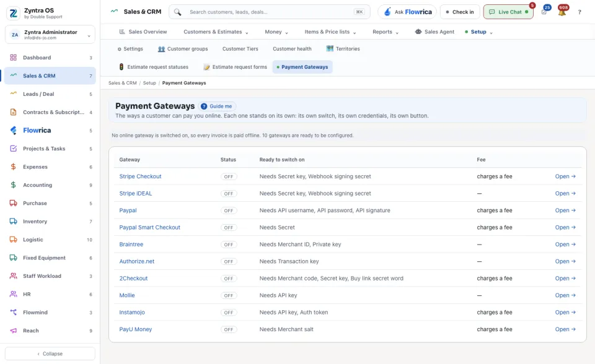This screenshot has height=364, width=595.
Task: Click the Zyntra OS logo icon
Action: tap(13, 13)
